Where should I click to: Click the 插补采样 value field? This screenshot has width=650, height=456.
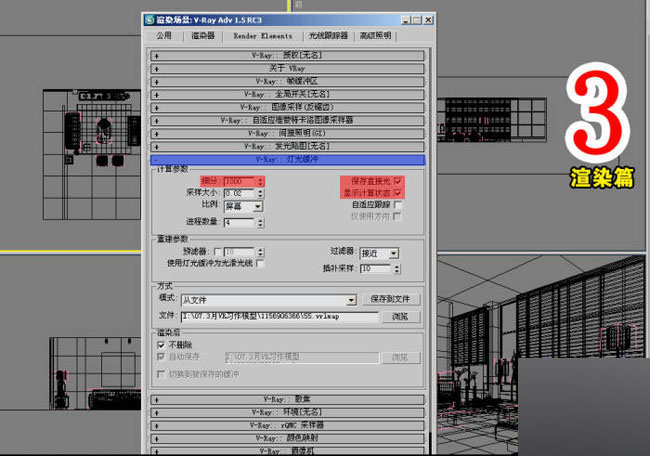click(x=376, y=269)
